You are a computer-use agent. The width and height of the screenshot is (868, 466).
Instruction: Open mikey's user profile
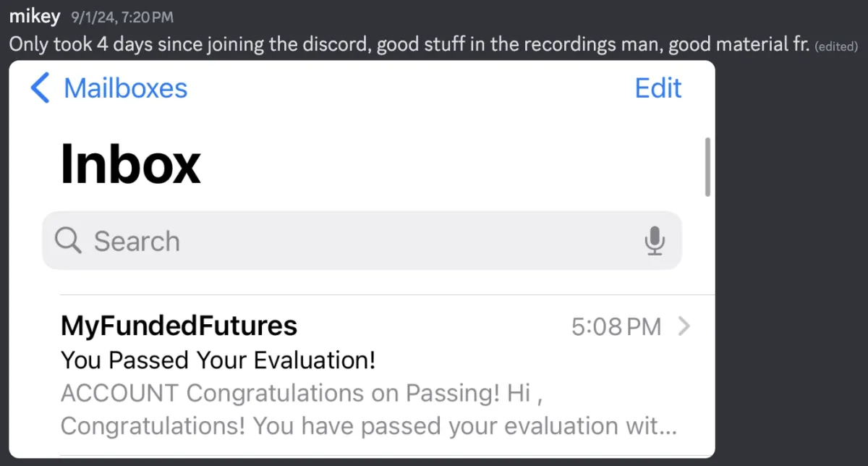tap(35, 16)
